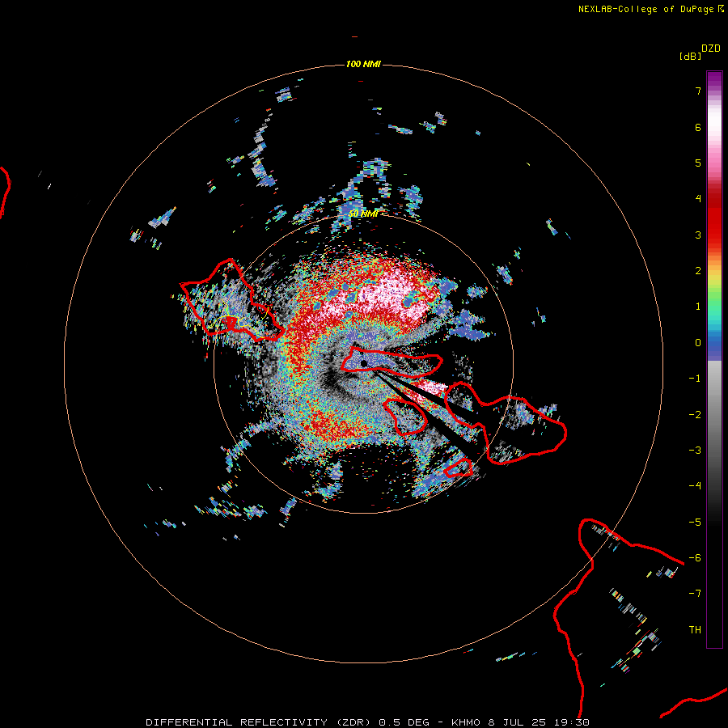This screenshot has width=728, height=728.
Task: Click the -7 value on color scale
Action: [x=695, y=594]
